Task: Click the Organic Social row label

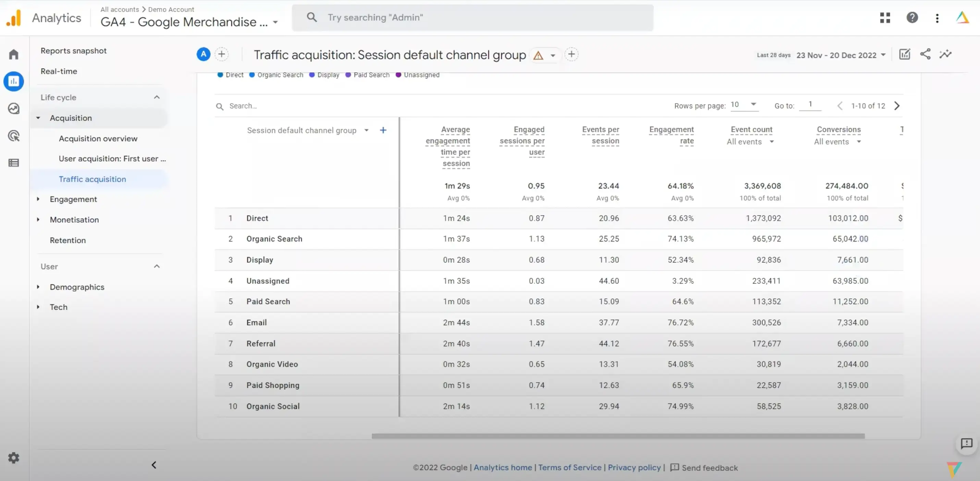Action: 273,406
